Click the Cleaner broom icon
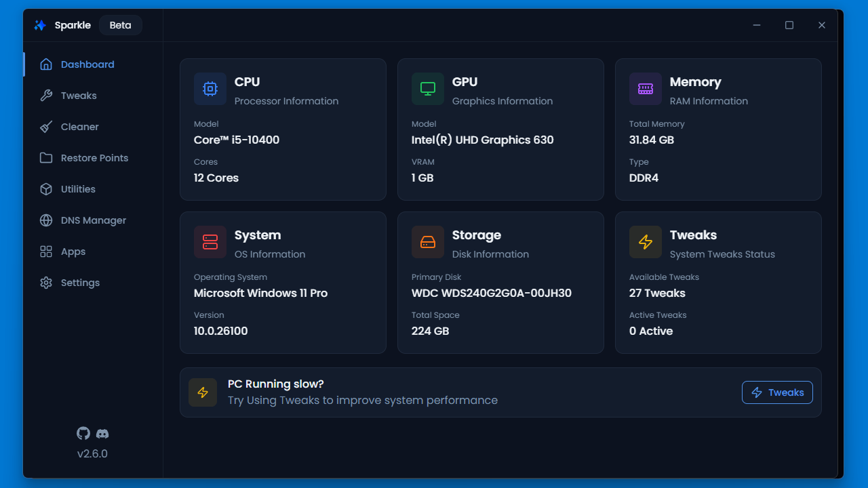868x488 pixels. point(46,127)
